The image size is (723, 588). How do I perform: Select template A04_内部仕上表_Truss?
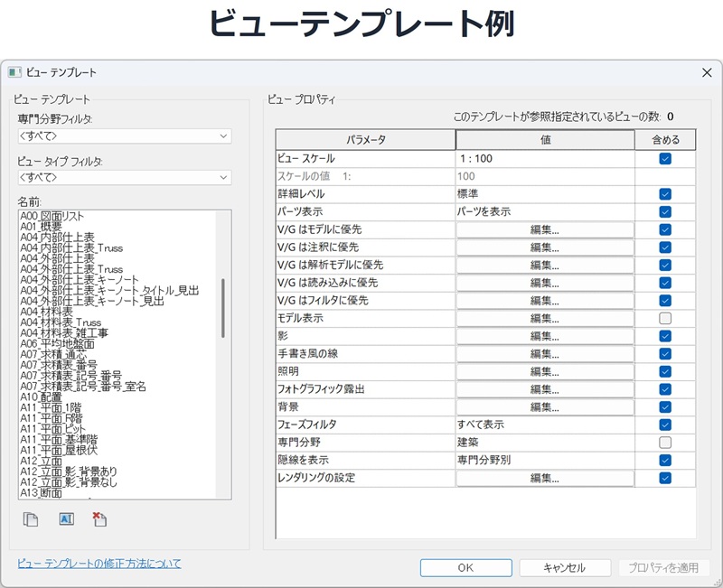point(71,247)
